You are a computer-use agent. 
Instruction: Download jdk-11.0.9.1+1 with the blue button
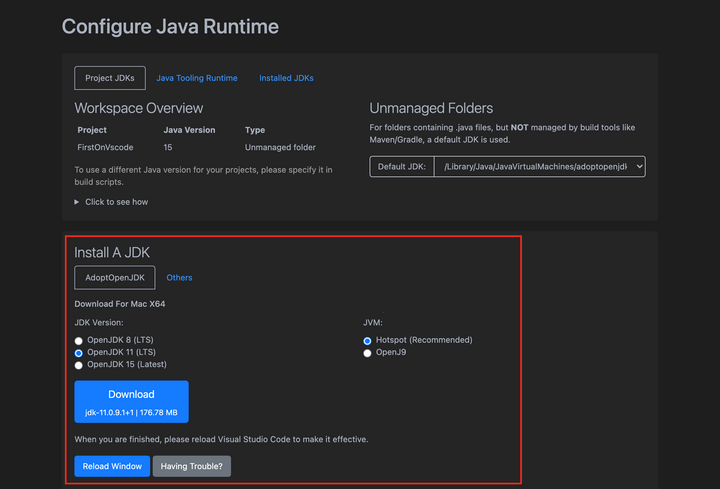pos(131,401)
